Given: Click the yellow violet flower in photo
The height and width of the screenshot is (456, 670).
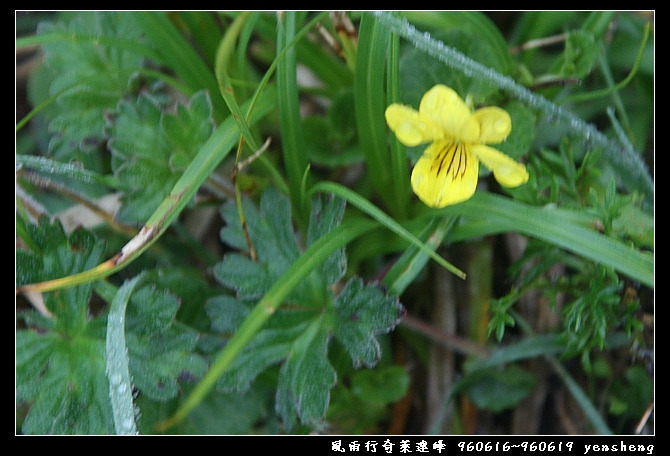Looking at the screenshot, I should pyautogui.click(x=456, y=146).
